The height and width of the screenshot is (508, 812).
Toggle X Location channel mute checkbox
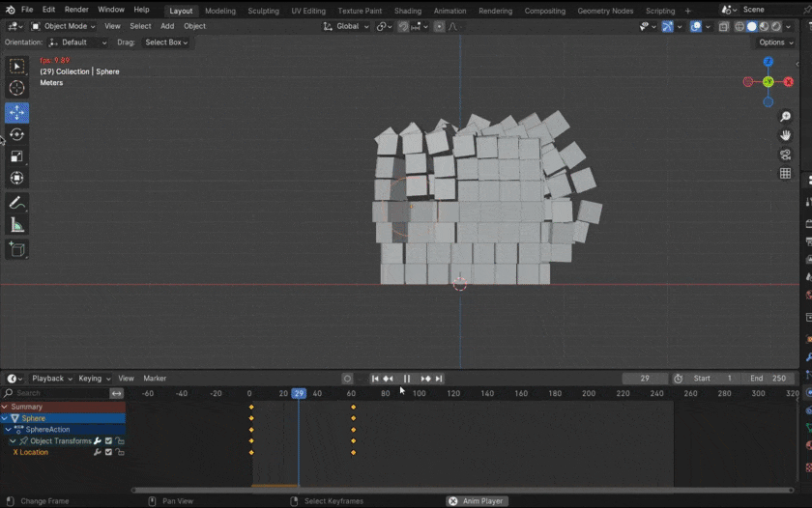[108, 452]
